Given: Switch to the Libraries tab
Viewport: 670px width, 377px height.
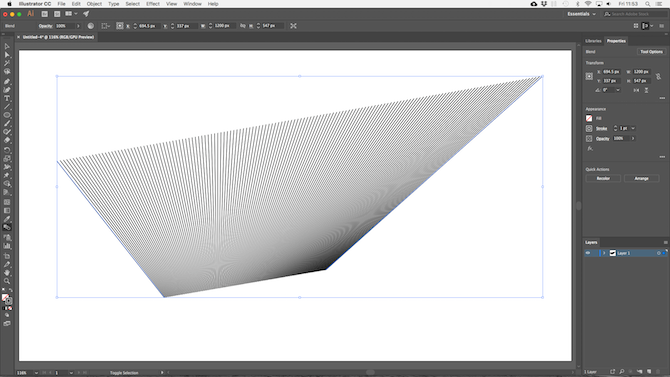Looking at the screenshot, I should [x=593, y=41].
